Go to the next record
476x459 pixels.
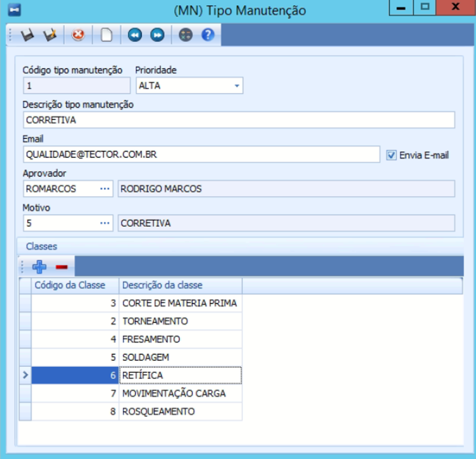click(157, 35)
